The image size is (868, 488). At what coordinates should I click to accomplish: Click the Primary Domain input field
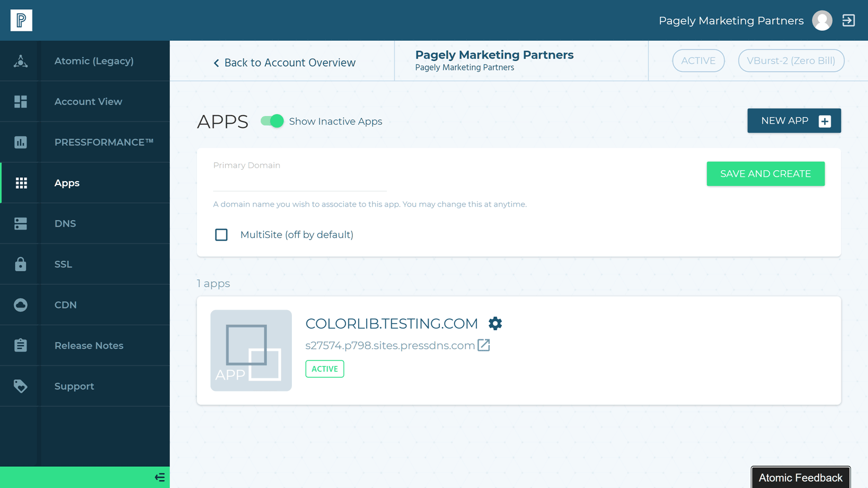pyautogui.click(x=299, y=179)
